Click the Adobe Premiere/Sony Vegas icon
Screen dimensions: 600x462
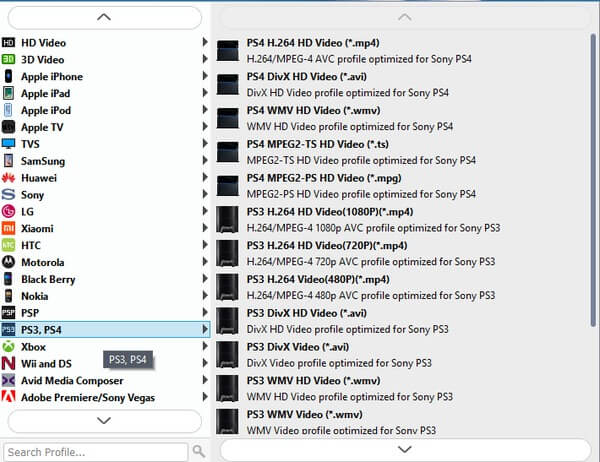(8, 397)
